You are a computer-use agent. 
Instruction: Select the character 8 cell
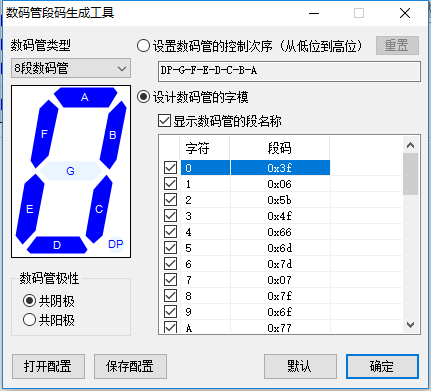point(205,296)
